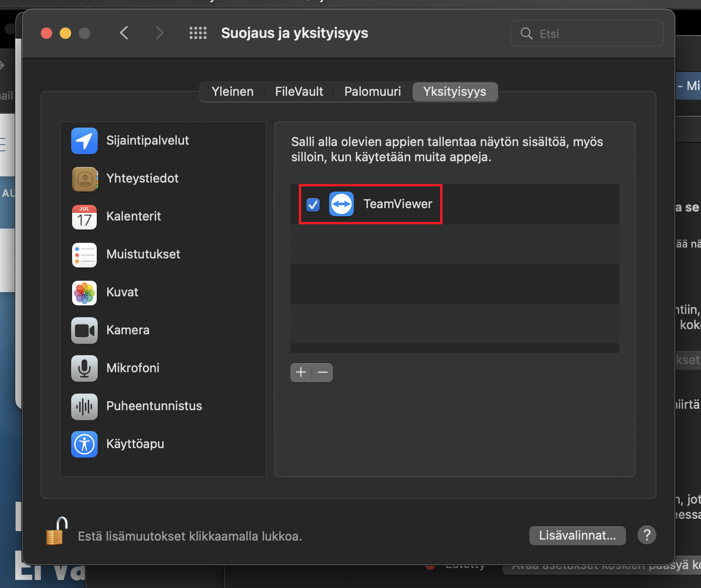Select Sijaintipalvelut location arrow icon

pos(84,141)
